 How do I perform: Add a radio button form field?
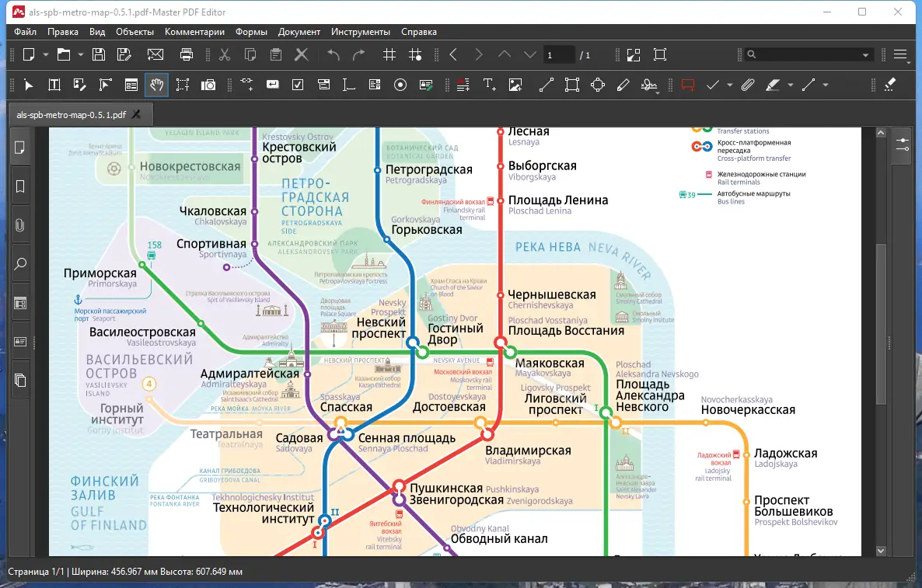tap(400, 85)
